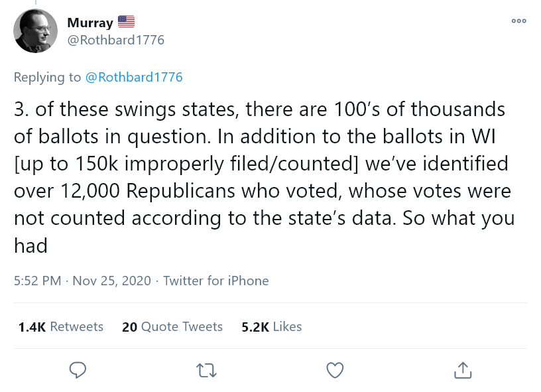The image size is (541, 392).
Task: Open the three-dot more options menu
Action: tap(518, 21)
